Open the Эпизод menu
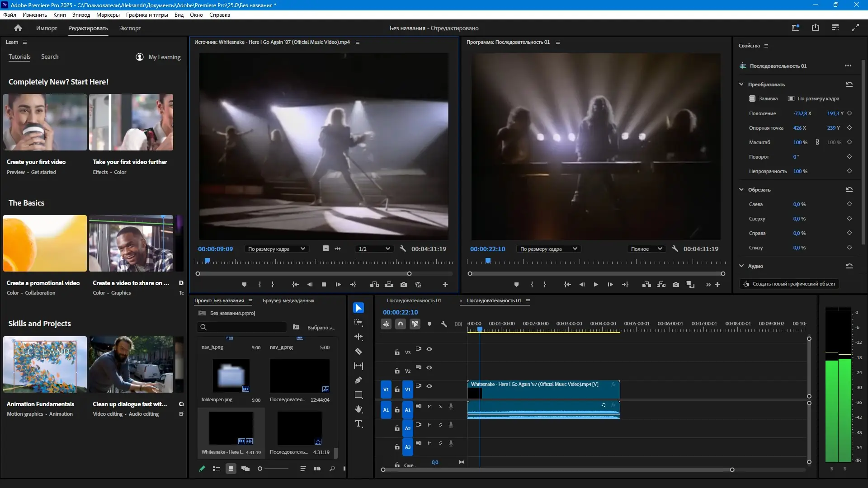The image size is (868, 488). [81, 15]
